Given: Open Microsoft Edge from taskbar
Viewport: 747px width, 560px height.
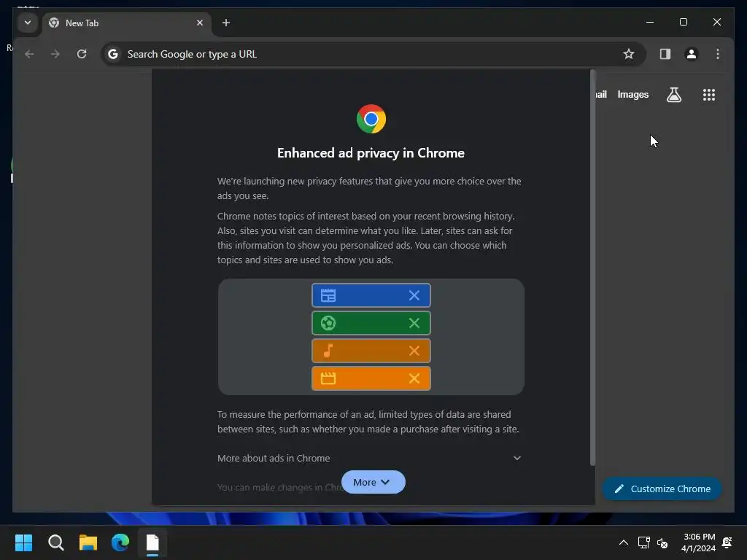Looking at the screenshot, I should (x=120, y=542).
